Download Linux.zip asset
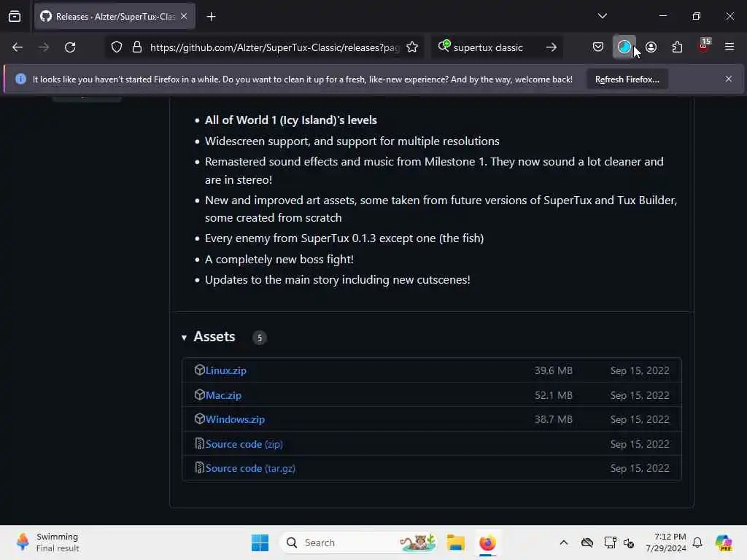Viewport: 747px width, 560px height. coord(226,370)
